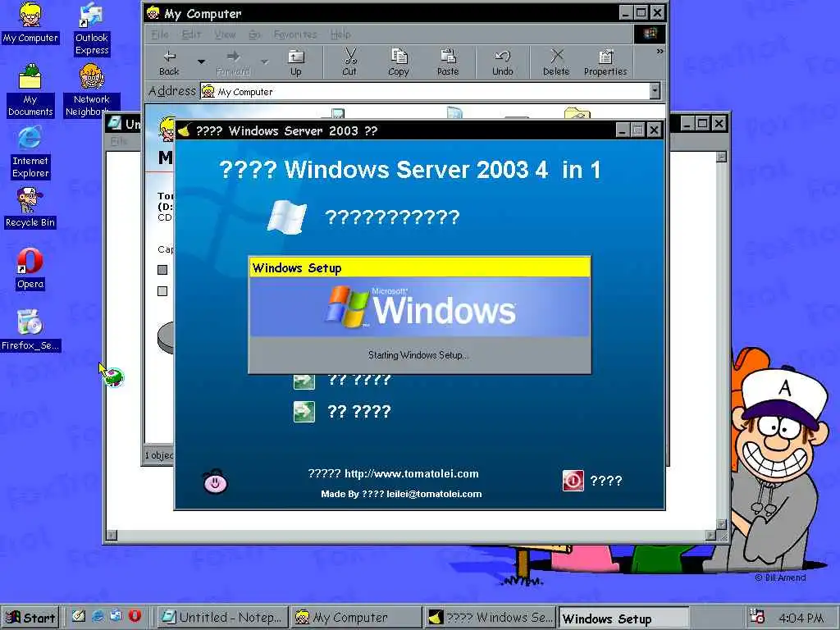Open the Favorites menu in My Computer

(x=295, y=34)
